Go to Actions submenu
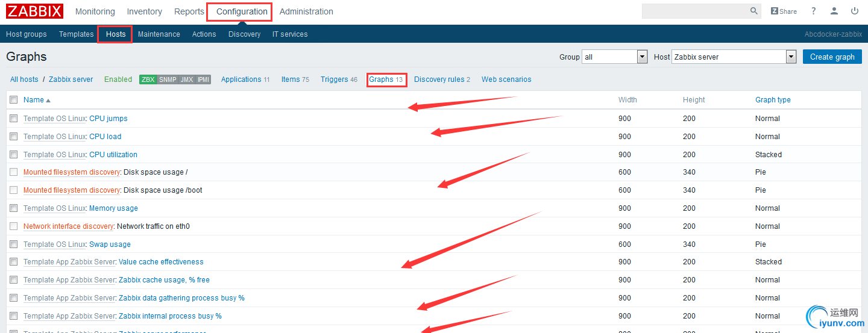Viewport: 868px width, 333px height. (x=204, y=34)
